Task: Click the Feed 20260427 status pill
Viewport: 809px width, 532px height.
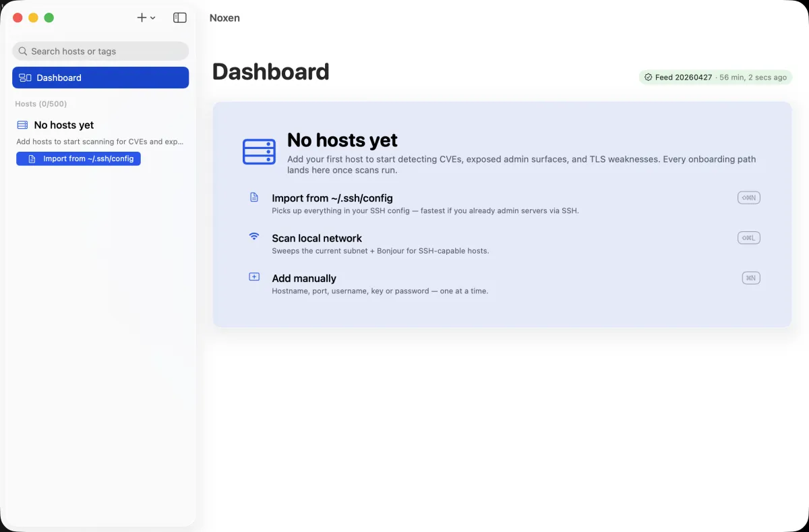Action: coord(715,77)
